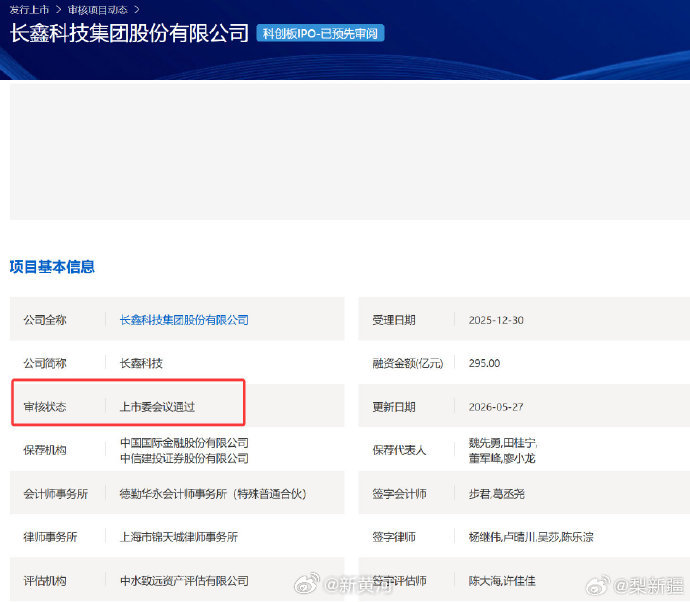The width and height of the screenshot is (690, 602).
Task: Click the 科创板IPO-已预先审阅 status badge
Action: pos(320,33)
